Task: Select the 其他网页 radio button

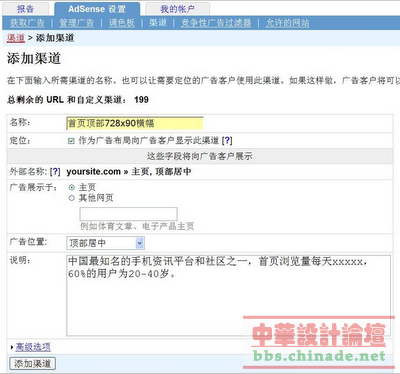Action: point(71,198)
